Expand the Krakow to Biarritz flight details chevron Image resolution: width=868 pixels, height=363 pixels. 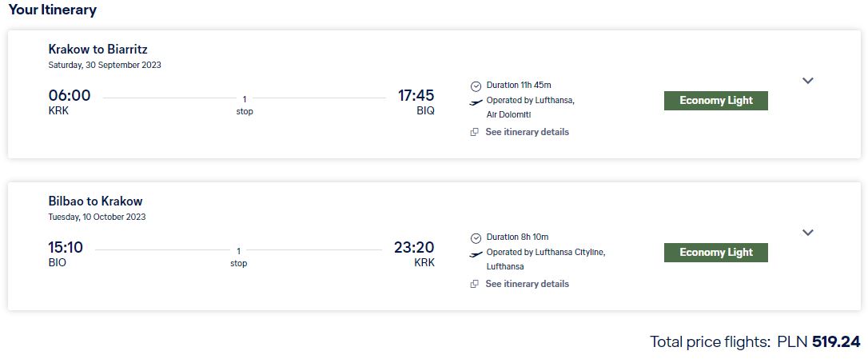tap(808, 81)
